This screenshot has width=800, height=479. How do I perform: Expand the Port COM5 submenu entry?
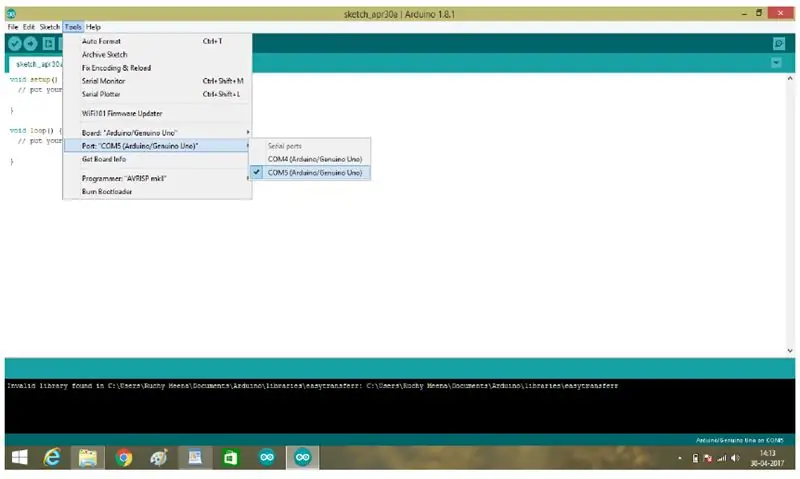tap(157, 146)
